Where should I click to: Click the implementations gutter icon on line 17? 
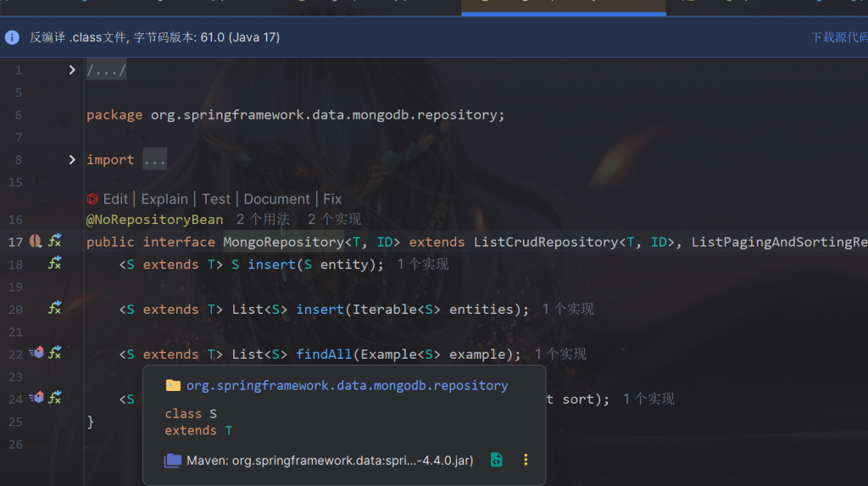36,242
